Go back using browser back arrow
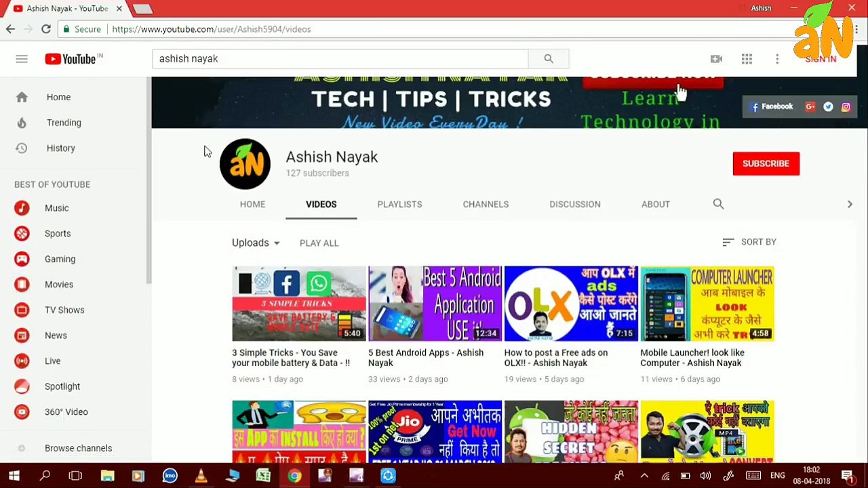The height and width of the screenshot is (488, 868). pyautogui.click(x=10, y=29)
